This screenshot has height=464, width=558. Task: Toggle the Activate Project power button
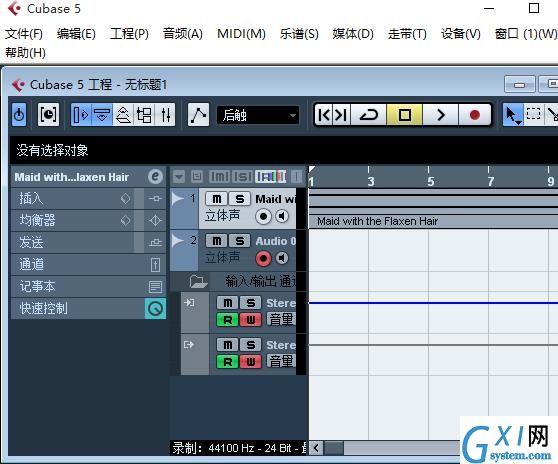point(19,115)
